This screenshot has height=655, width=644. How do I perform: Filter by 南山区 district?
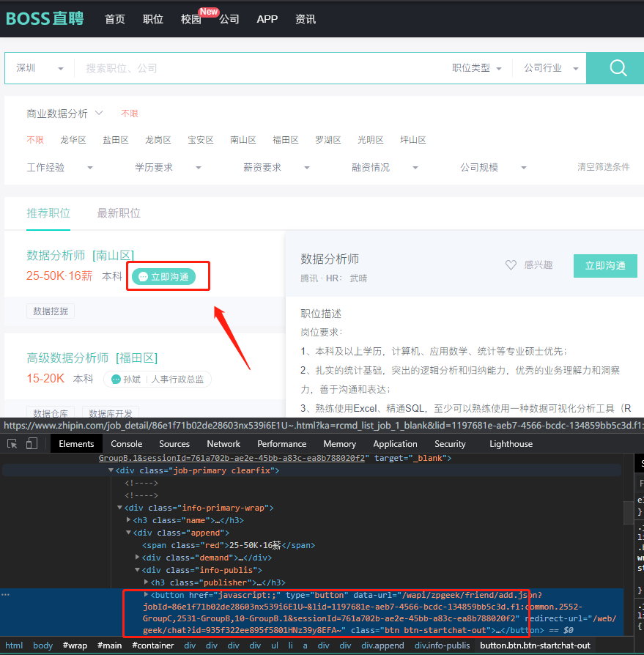[243, 140]
